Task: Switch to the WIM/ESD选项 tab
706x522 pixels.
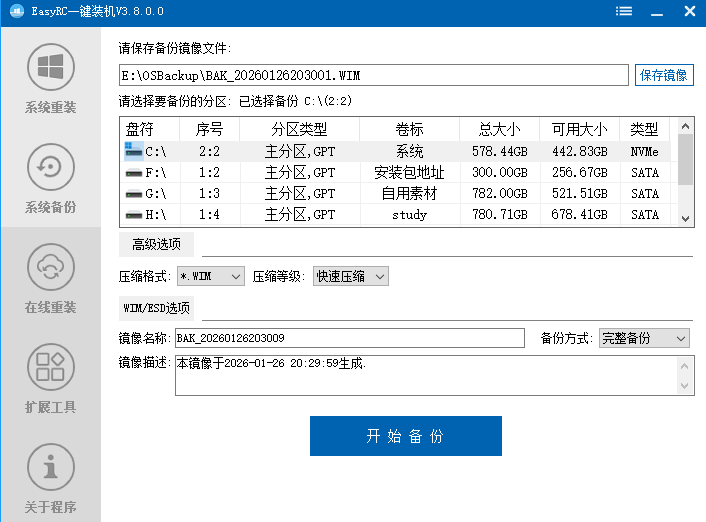Action: pyautogui.click(x=157, y=308)
